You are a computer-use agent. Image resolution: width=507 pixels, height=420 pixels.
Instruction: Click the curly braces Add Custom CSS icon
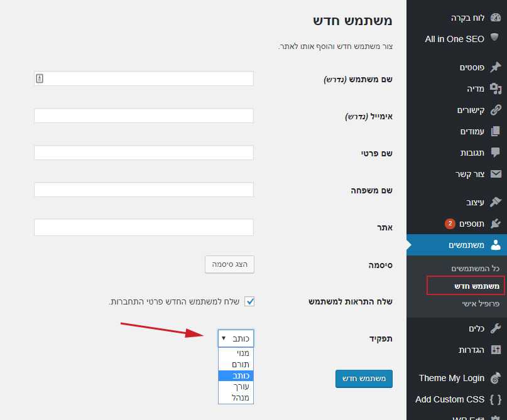495,399
